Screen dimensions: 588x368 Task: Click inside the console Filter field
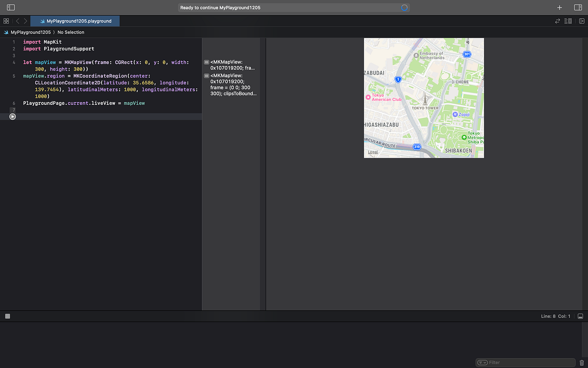(x=505, y=362)
